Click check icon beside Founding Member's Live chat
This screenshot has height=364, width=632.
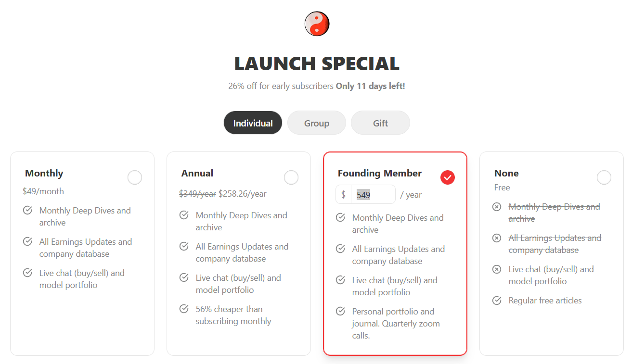tap(340, 280)
